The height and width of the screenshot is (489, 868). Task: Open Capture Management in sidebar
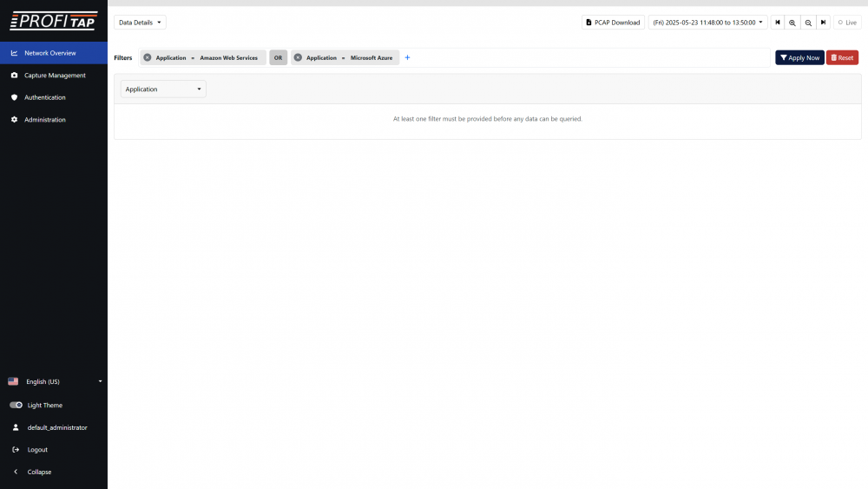click(55, 76)
